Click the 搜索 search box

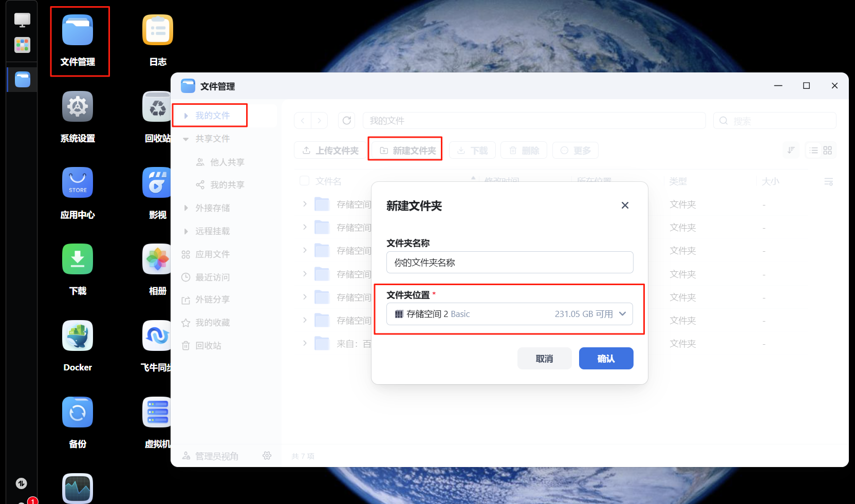[775, 121]
